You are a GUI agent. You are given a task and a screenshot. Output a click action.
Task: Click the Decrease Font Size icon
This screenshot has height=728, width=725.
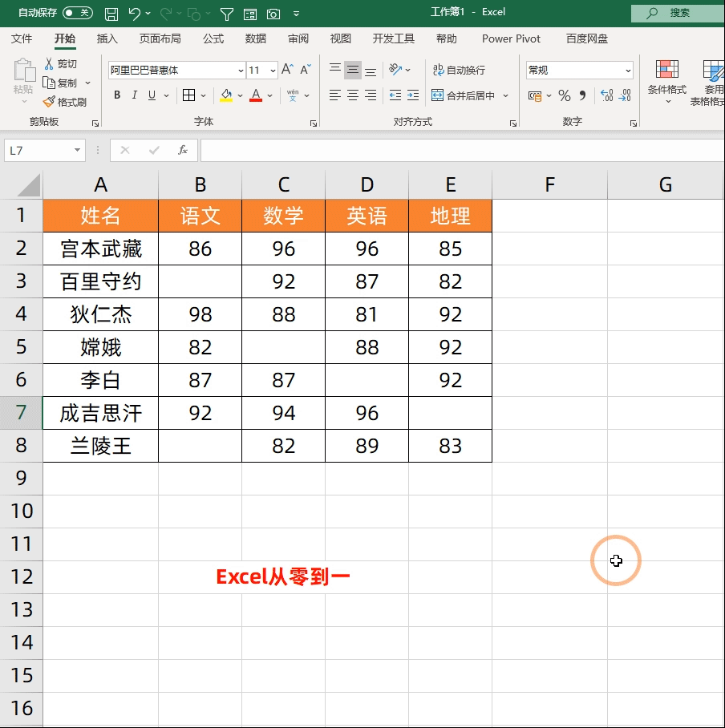[305, 70]
